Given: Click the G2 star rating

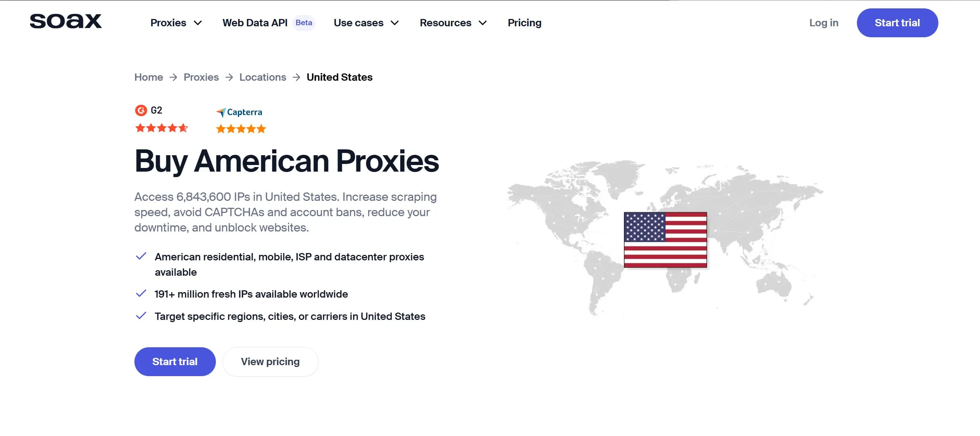Looking at the screenshot, I should coord(162,128).
